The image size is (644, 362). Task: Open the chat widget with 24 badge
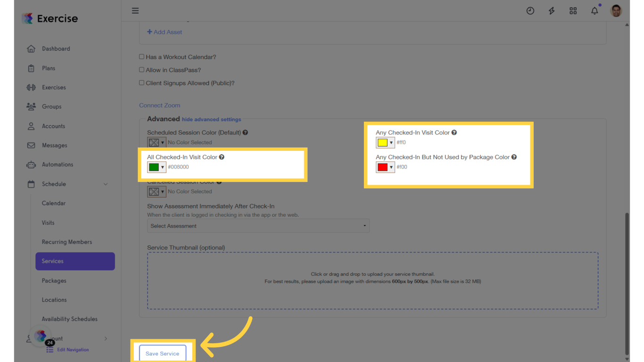pos(41,336)
